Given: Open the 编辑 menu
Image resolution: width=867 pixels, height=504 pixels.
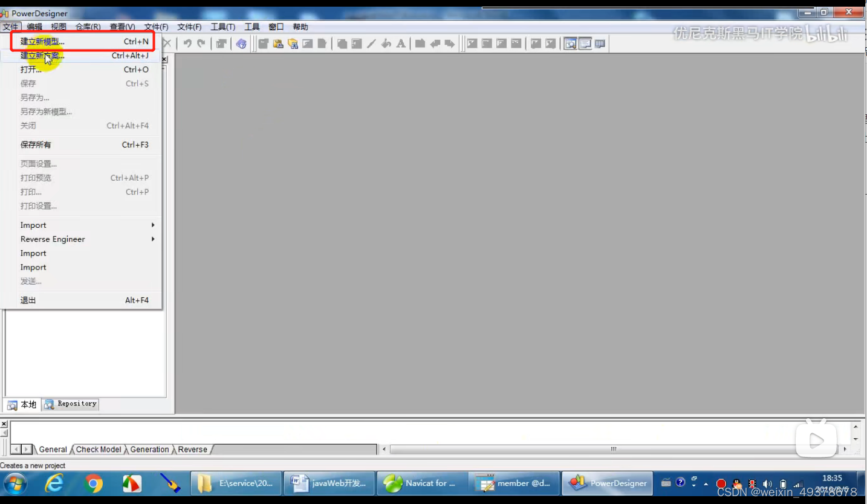Looking at the screenshot, I should pos(34,27).
